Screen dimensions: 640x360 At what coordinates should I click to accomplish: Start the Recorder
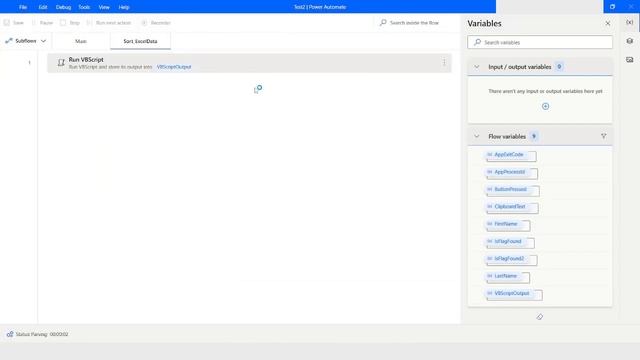coord(156,23)
